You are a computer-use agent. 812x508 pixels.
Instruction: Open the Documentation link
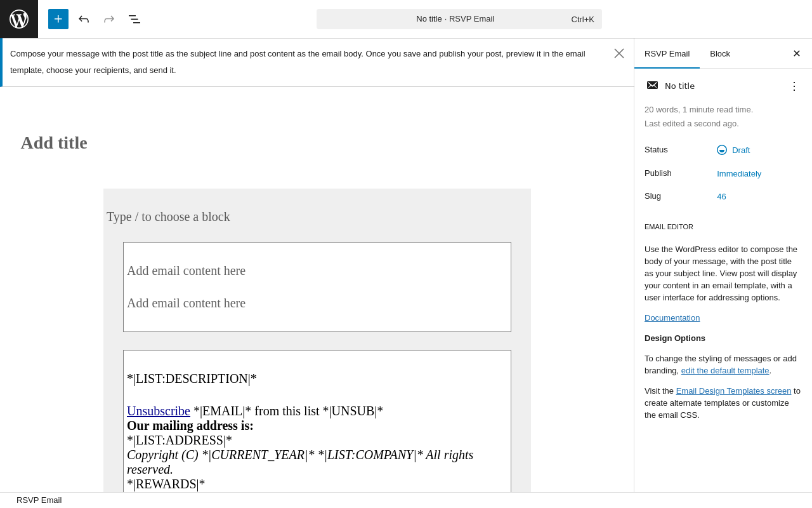click(x=672, y=318)
